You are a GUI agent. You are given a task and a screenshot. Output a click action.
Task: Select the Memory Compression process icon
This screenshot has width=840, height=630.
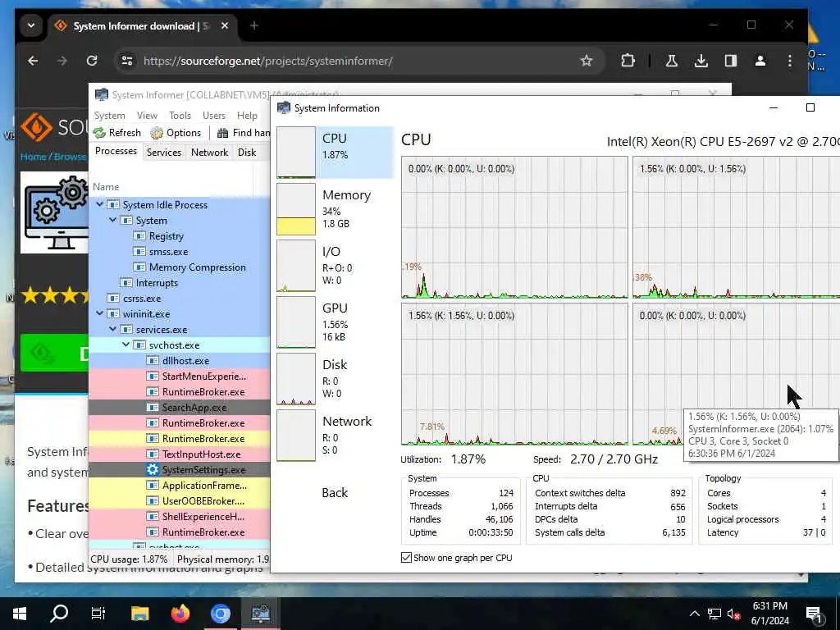[x=139, y=267]
